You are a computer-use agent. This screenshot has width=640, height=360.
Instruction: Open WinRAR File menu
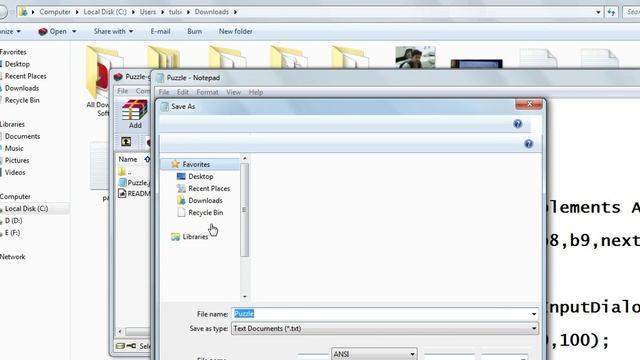pyautogui.click(x=122, y=91)
